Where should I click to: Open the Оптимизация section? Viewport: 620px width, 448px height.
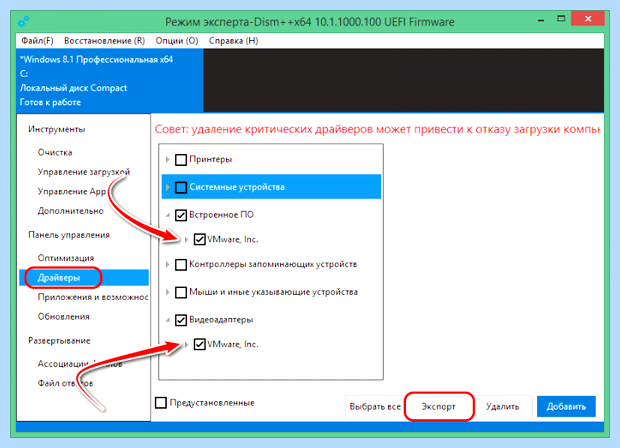(x=66, y=258)
